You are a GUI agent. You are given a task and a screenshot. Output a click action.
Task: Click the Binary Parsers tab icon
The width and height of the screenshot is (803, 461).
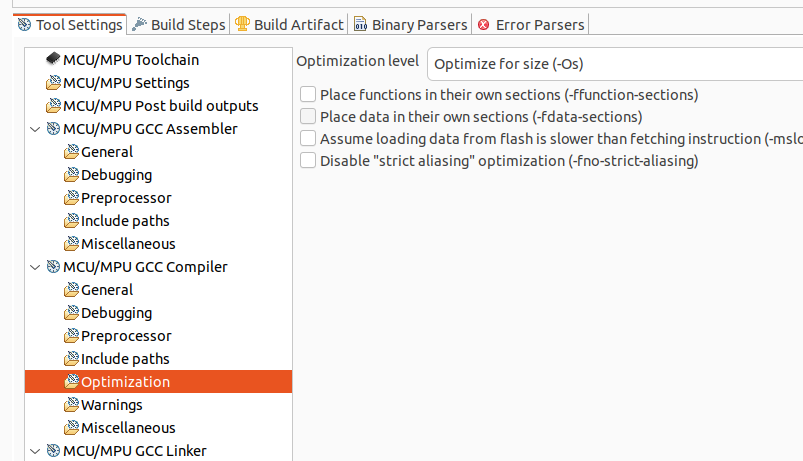click(361, 24)
